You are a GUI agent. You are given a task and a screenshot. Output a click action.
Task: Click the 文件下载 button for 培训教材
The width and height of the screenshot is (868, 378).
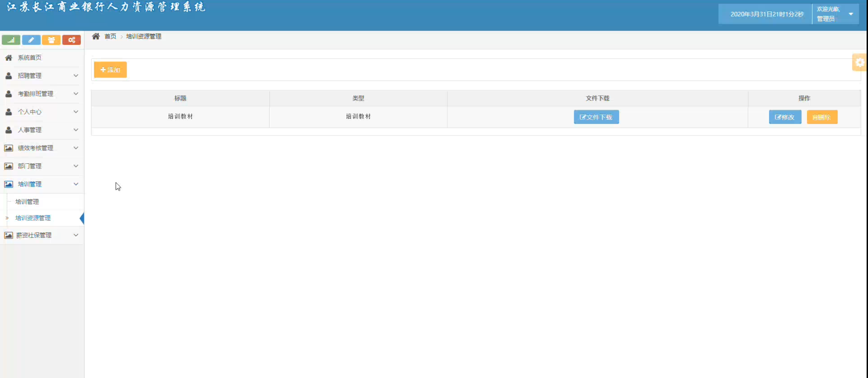[596, 117]
